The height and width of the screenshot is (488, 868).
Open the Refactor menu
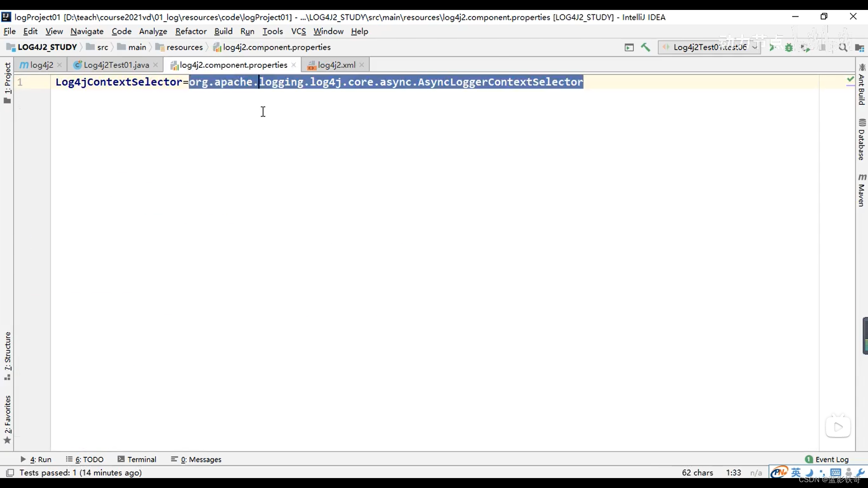[x=191, y=31]
